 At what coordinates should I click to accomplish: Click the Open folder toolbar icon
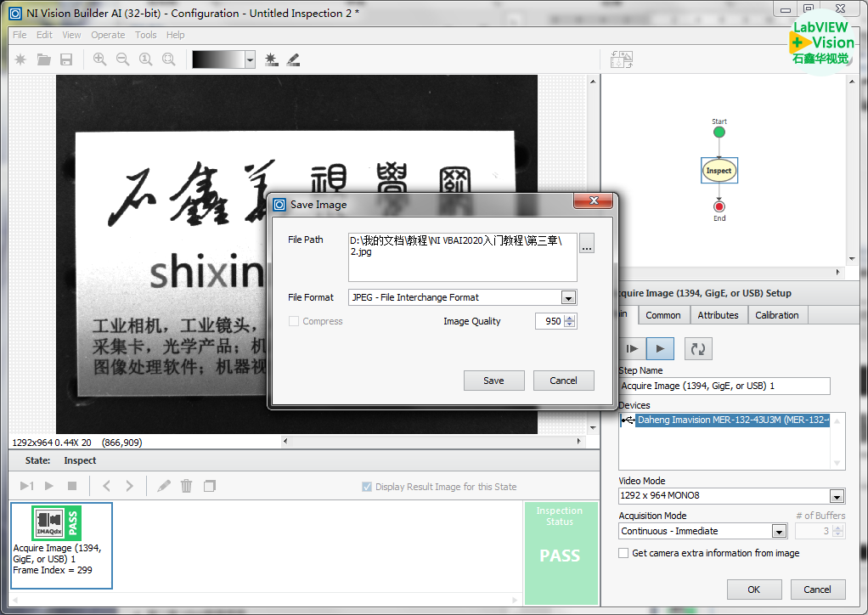tap(43, 59)
